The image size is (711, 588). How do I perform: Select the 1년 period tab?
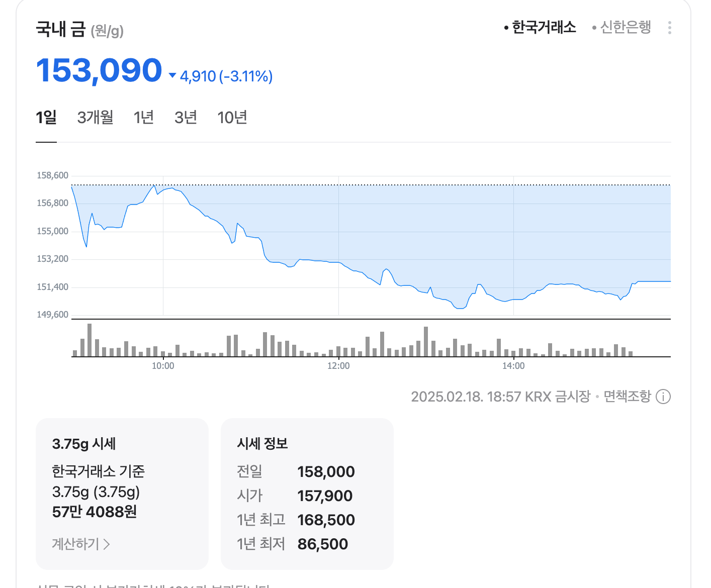tap(144, 117)
